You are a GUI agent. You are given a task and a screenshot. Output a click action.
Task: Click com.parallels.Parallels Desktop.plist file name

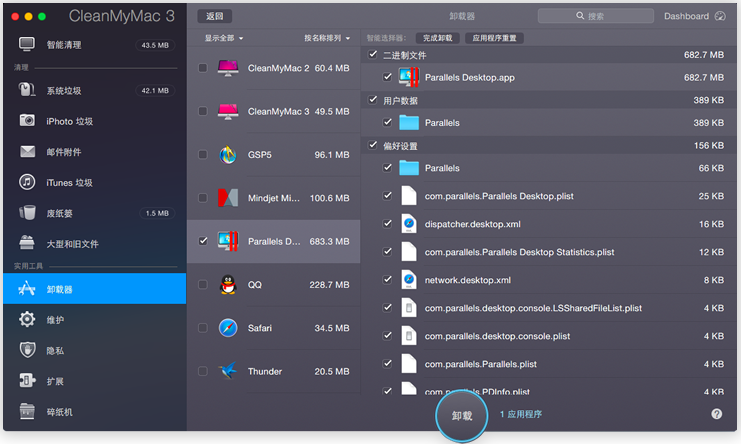tap(499, 196)
